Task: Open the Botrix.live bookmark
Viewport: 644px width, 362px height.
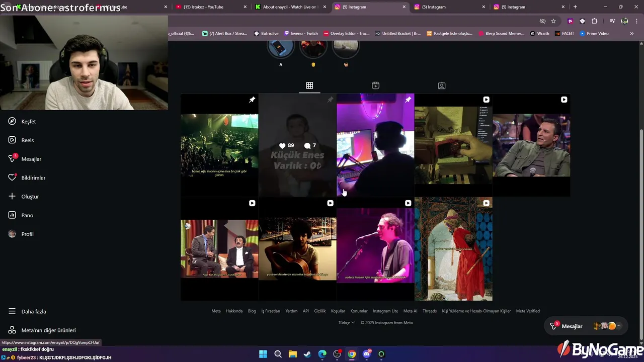Action: pos(266,34)
